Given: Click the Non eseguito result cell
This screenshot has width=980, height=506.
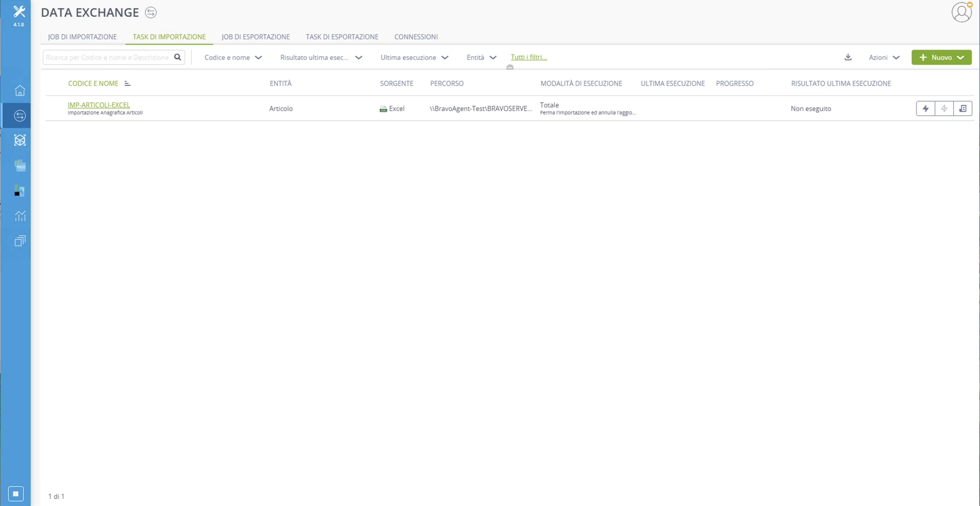Looking at the screenshot, I should click(x=811, y=108).
